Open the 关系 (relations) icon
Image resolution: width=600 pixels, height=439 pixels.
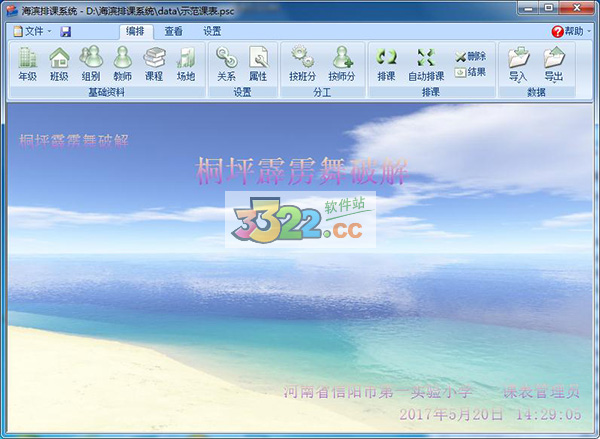point(226,64)
